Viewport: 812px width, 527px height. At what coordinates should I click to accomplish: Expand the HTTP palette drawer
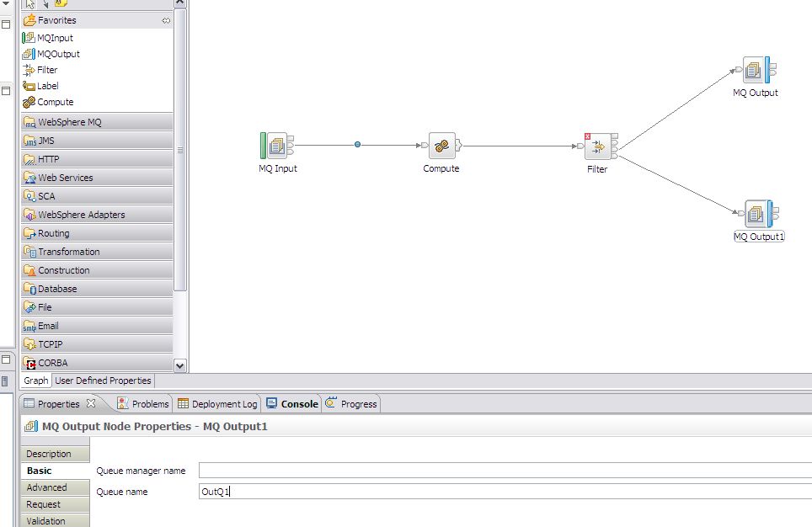click(x=97, y=159)
